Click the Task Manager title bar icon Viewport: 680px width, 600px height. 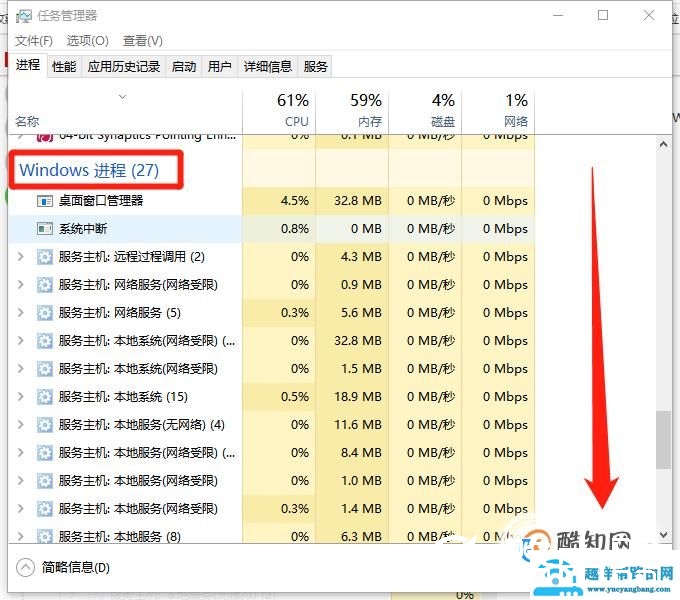pos(24,16)
